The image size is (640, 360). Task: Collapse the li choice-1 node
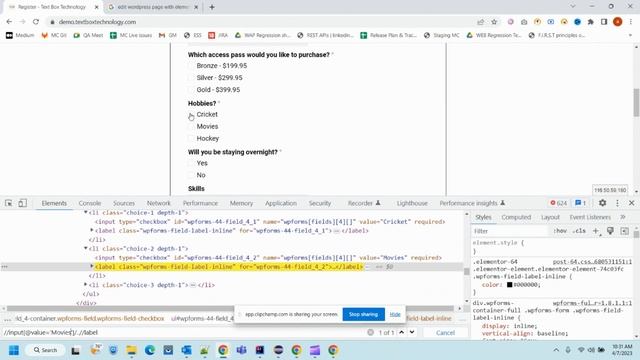(86, 212)
